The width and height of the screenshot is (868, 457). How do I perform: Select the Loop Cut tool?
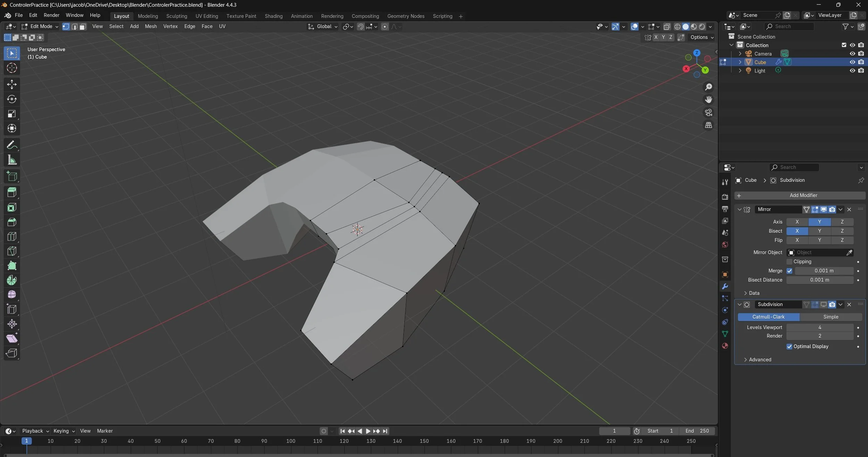(x=12, y=237)
